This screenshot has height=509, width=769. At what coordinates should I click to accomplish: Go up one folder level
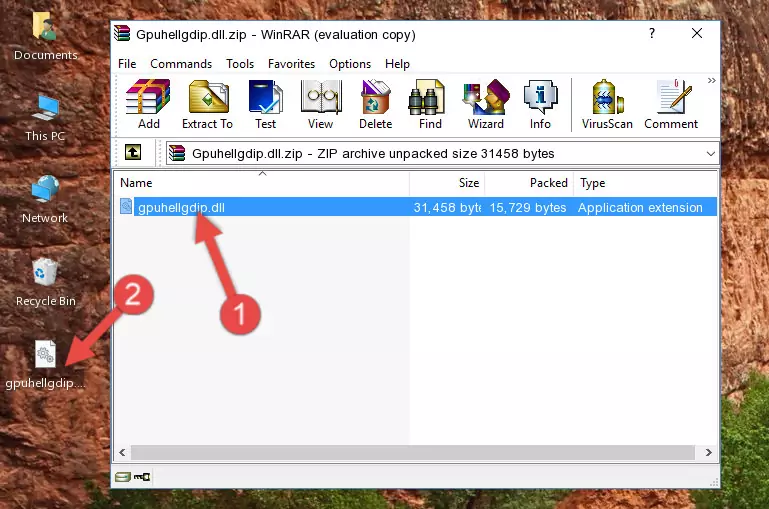point(133,153)
